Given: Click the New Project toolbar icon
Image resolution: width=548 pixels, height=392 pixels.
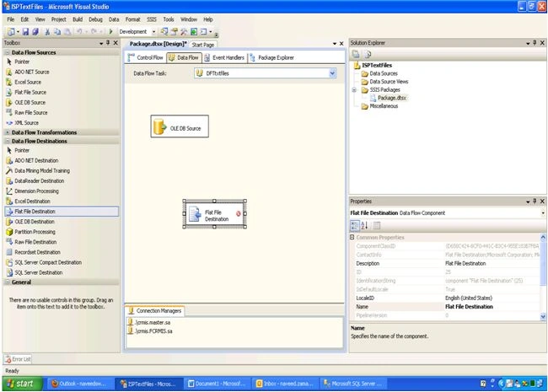Looking at the screenshot, I should [x=11, y=32].
